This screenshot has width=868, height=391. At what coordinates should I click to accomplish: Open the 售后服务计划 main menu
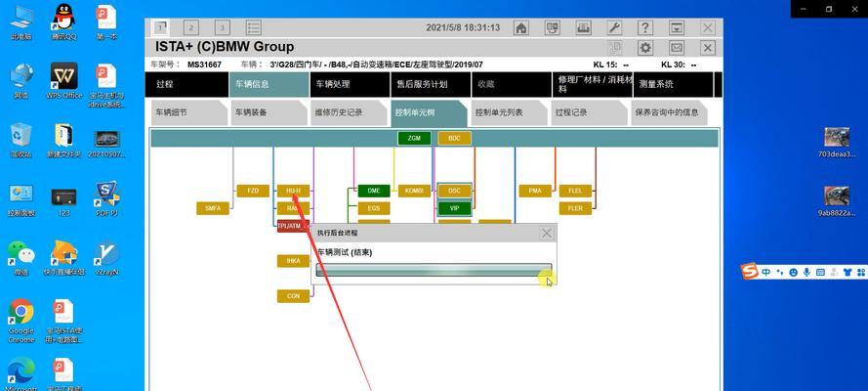pos(431,84)
